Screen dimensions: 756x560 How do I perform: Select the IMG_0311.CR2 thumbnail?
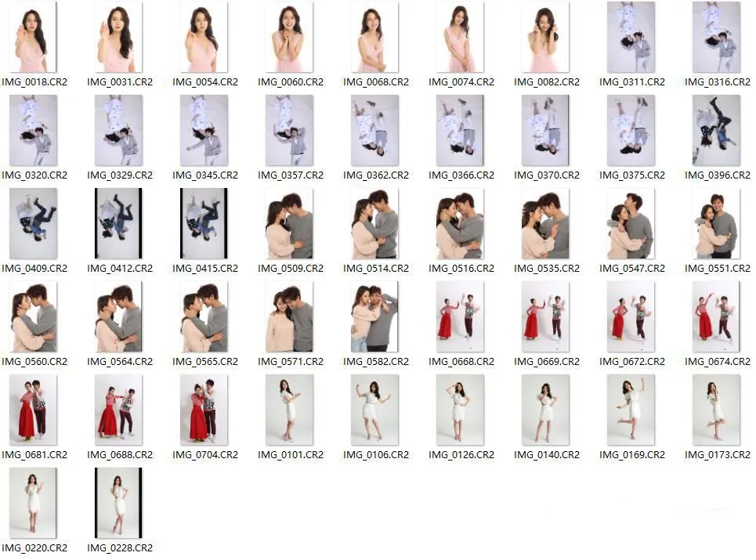(631, 37)
